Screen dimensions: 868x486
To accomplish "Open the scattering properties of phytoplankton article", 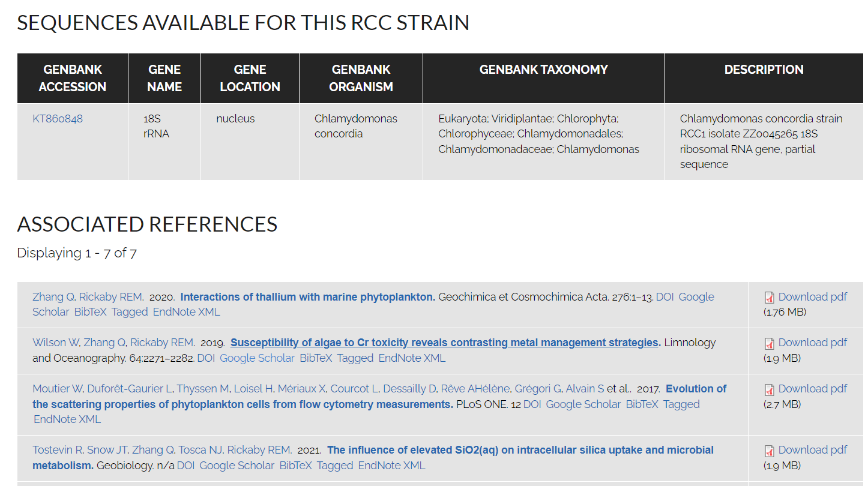I will pyautogui.click(x=243, y=404).
